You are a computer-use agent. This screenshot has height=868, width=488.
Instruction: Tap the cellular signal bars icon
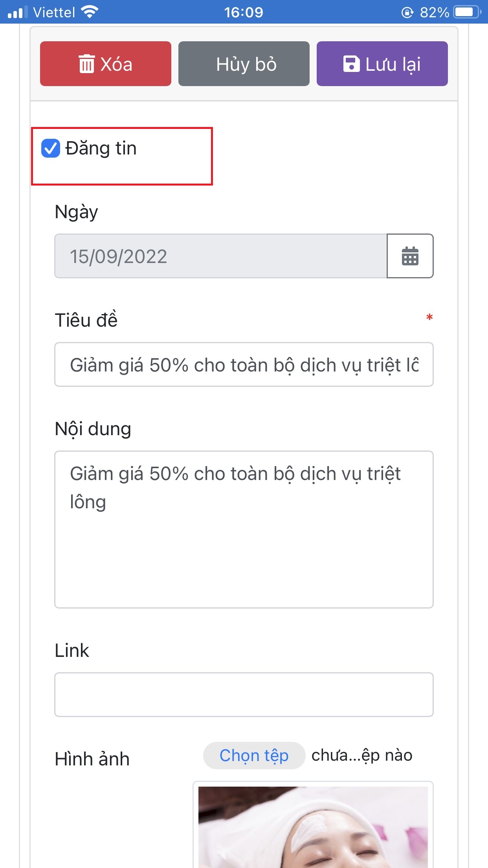click(x=18, y=12)
